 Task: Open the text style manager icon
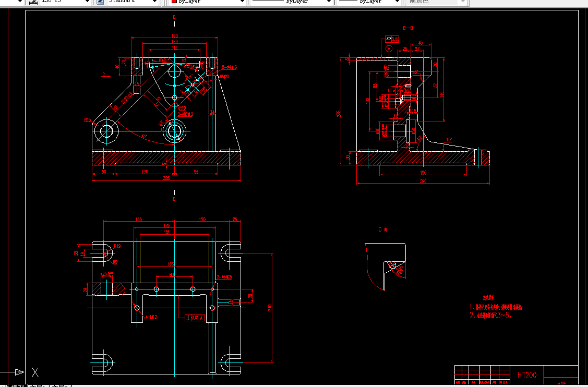click(100, 2)
